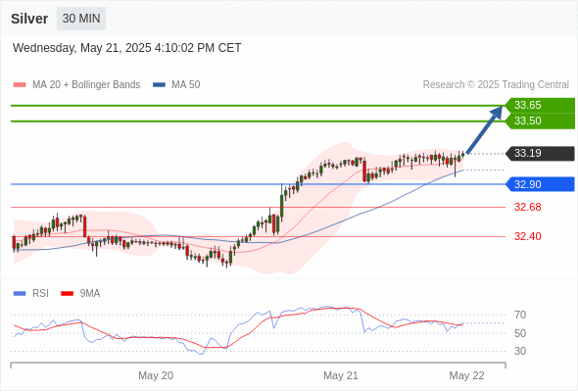Click the 30 MIN timeframe badge
This screenshot has width=578, height=392.
pos(81,19)
